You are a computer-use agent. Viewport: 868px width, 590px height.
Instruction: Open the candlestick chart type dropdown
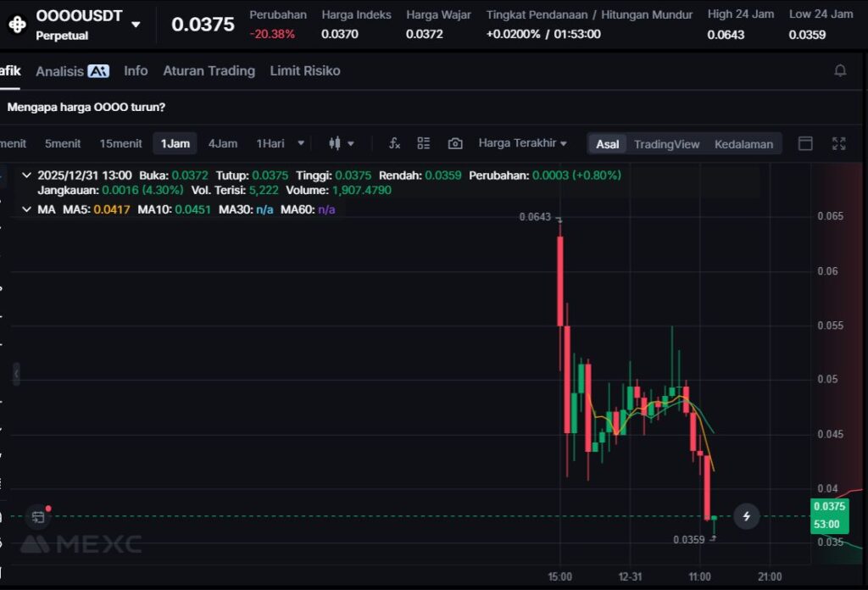pos(341,143)
